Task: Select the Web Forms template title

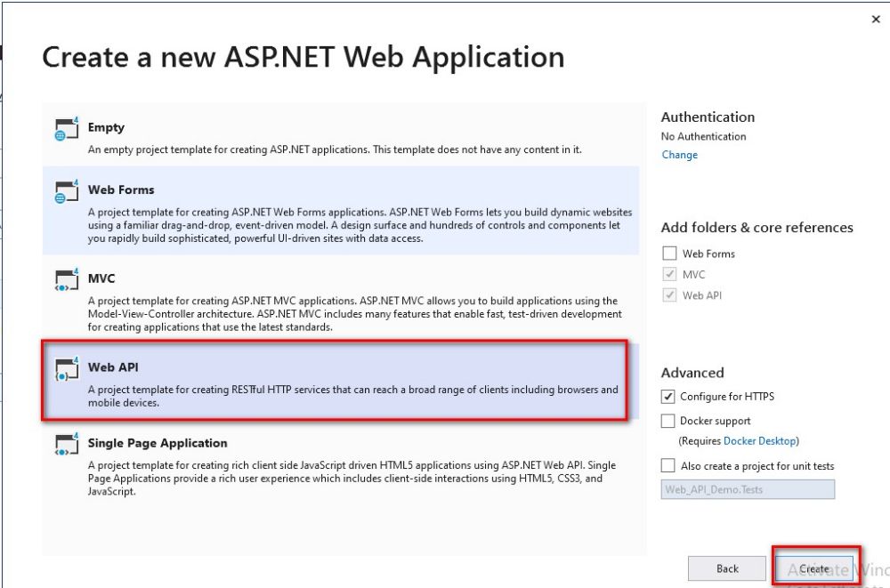Action: 121,190
